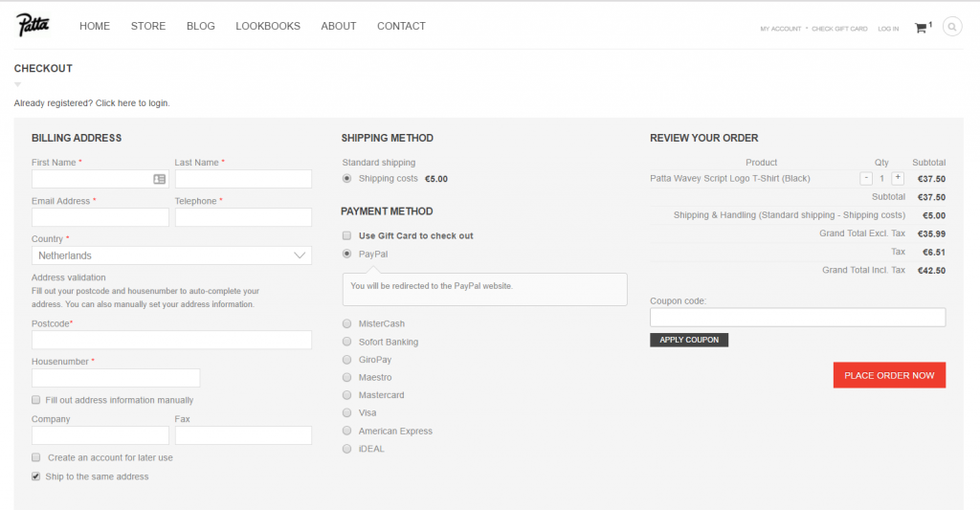Click the Patta Wavey Script Logo T-Shirt product name
This screenshot has width=980, height=510.
[730, 179]
